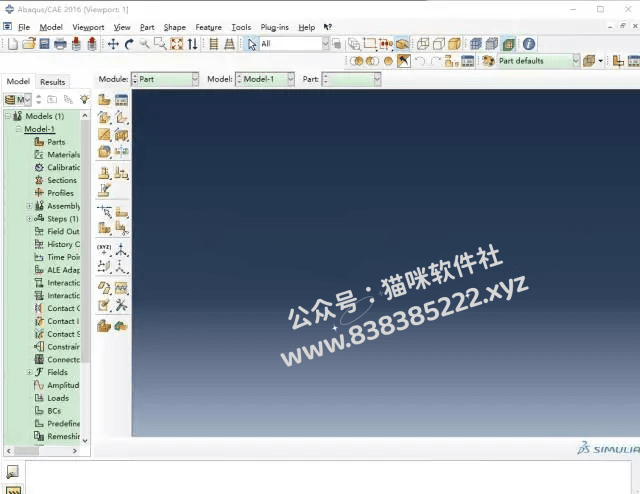This screenshot has height=494, width=640.
Task: Click the message area icon at bottom left
Action: 13,472
